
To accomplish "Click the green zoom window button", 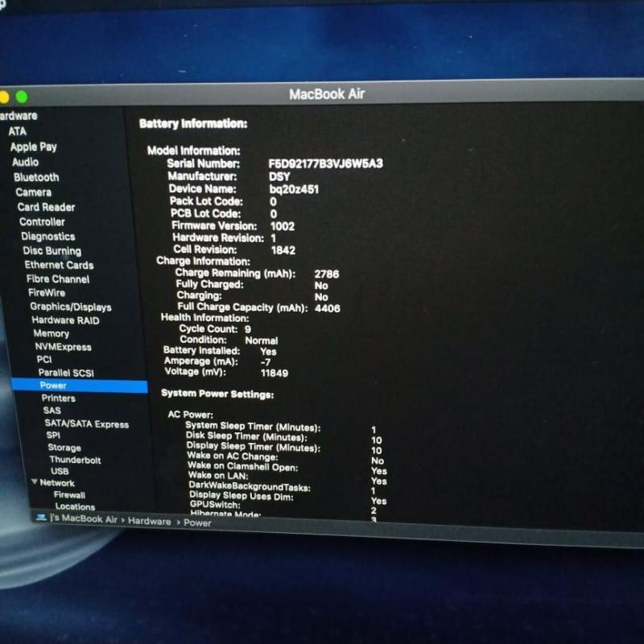I will point(22,97).
